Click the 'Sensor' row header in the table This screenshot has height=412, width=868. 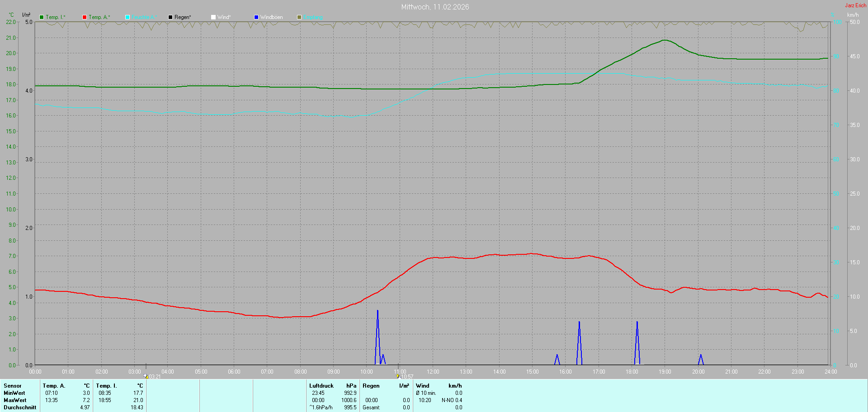pos(13,386)
